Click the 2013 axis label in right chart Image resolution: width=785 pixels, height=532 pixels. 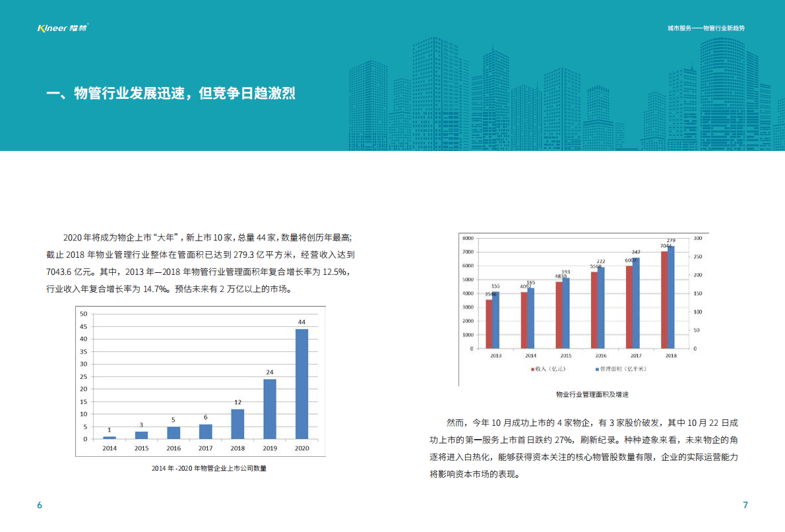pyautogui.click(x=495, y=355)
